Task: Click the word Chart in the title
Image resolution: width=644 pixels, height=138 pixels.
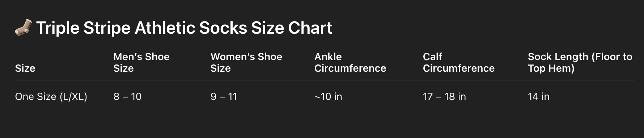Action: (x=310, y=28)
